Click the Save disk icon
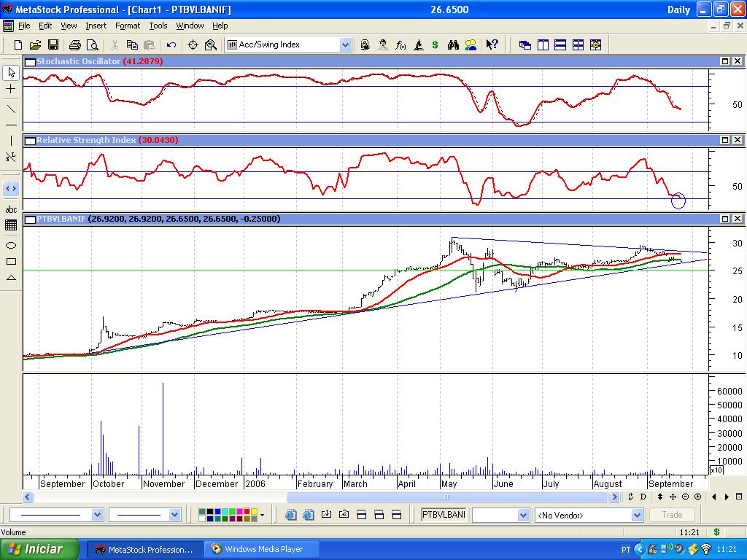The height and width of the screenshot is (560, 747). pos(53,44)
